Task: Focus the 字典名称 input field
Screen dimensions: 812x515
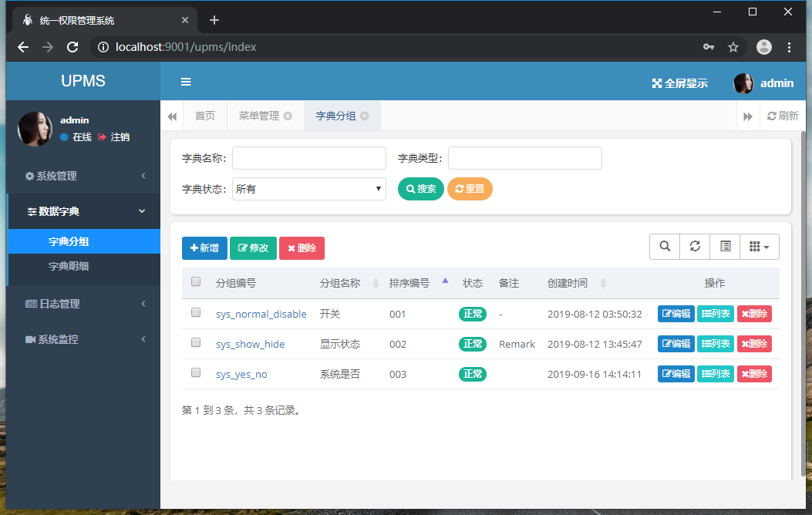Action: pos(309,158)
